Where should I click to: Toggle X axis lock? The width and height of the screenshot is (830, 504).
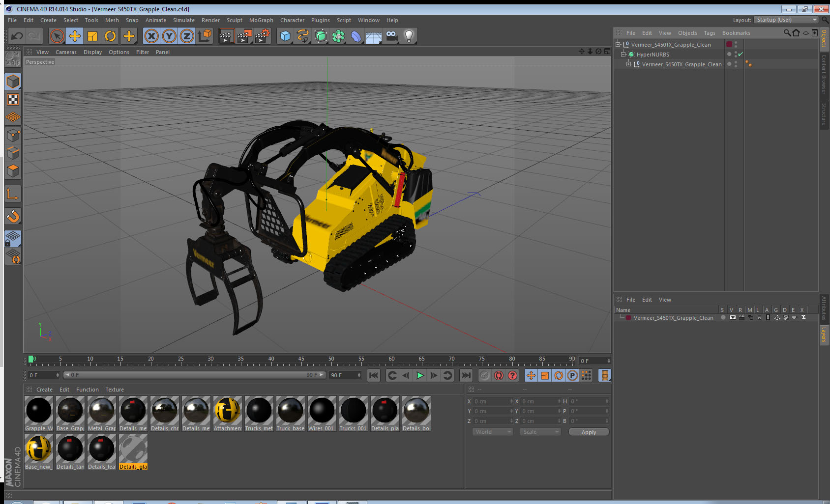[151, 36]
